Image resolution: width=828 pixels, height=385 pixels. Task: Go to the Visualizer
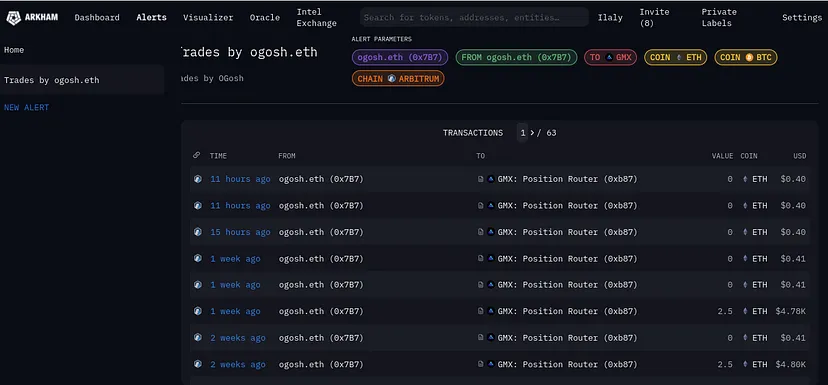tap(208, 17)
